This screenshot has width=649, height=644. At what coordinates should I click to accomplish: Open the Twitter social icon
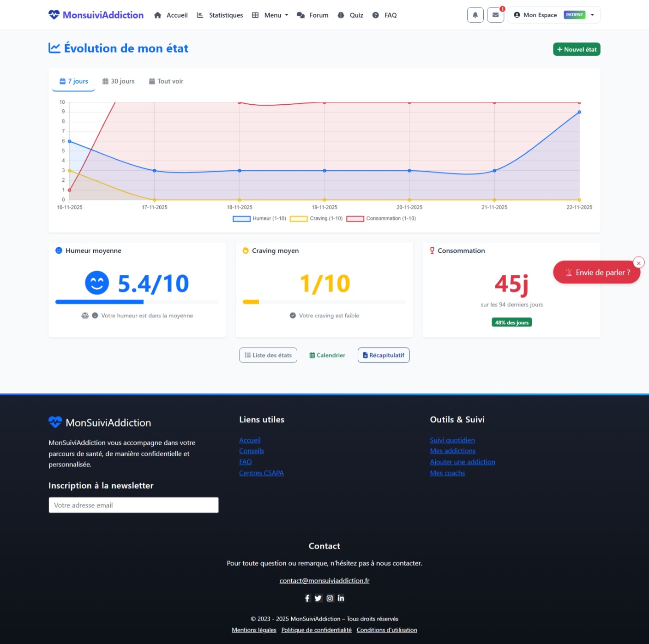coord(318,598)
